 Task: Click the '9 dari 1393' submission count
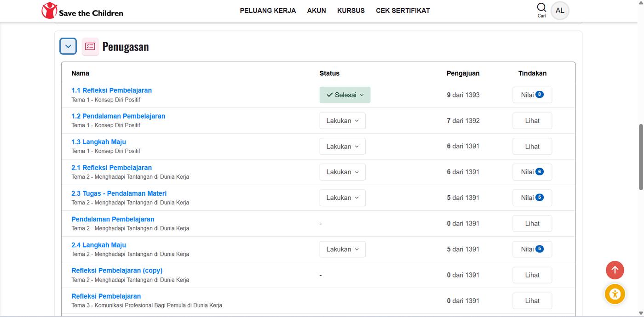[x=463, y=95]
